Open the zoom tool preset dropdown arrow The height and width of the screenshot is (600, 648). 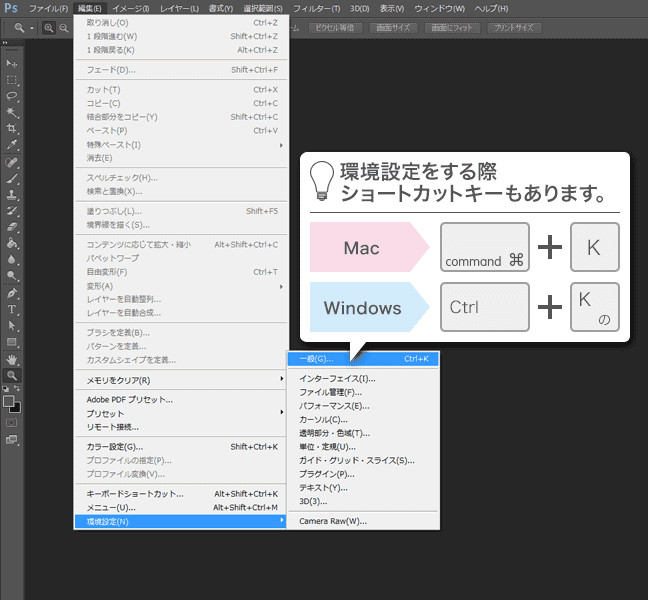31,28
